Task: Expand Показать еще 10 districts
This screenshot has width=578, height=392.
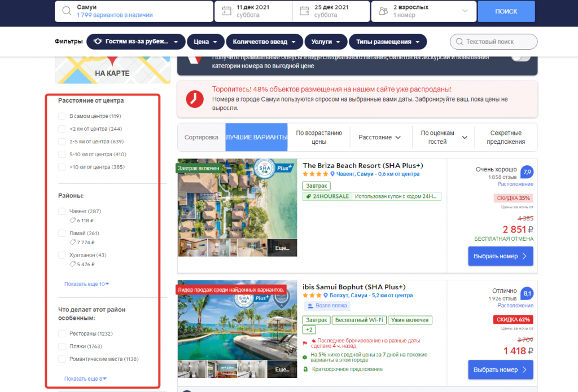Action: (x=86, y=284)
